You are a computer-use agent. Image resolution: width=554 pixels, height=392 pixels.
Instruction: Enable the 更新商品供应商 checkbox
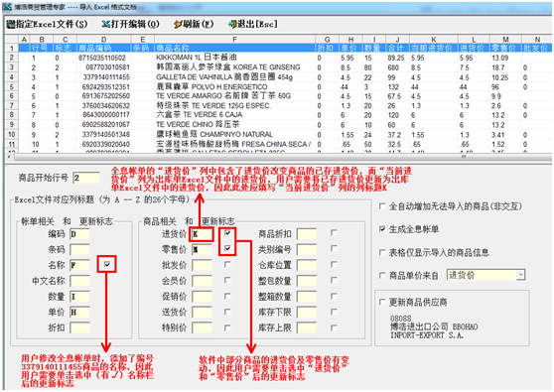click(382, 302)
